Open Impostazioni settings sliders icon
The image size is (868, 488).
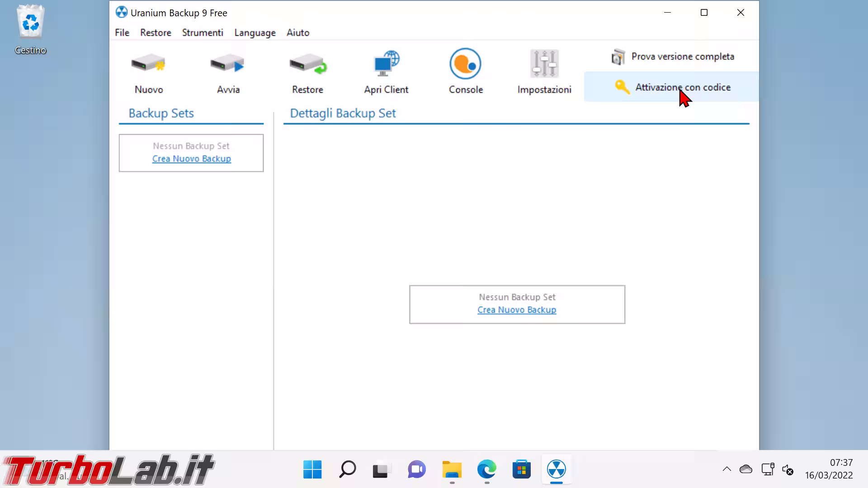(x=544, y=64)
